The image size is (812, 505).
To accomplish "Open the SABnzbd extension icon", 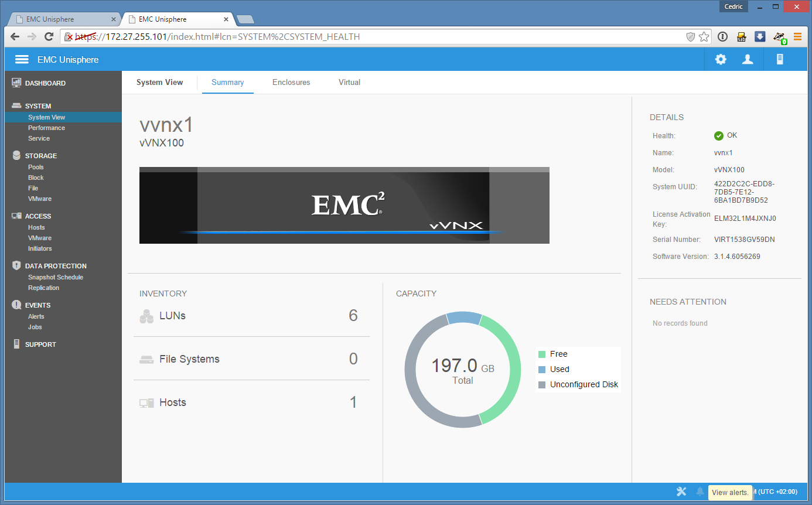I will 741,37.
